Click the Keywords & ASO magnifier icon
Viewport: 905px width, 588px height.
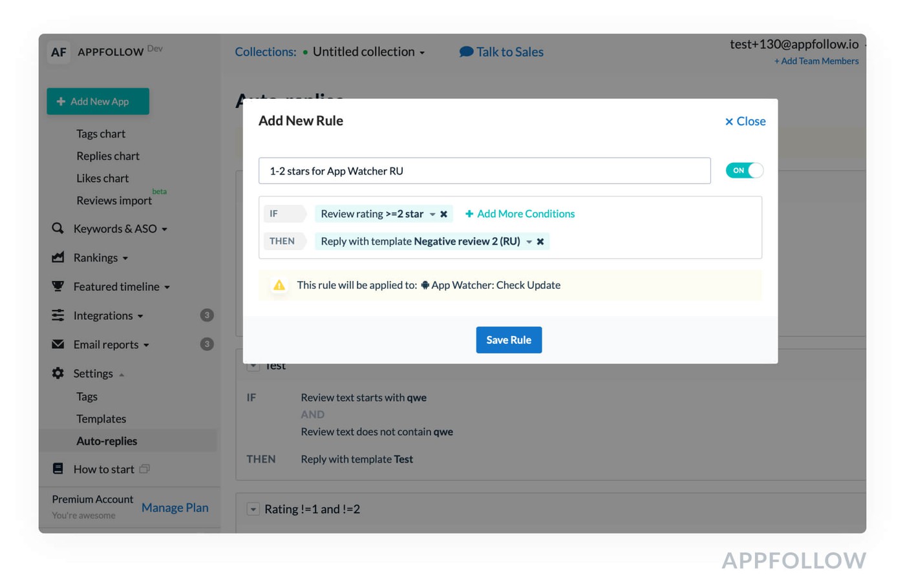point(58,228)
